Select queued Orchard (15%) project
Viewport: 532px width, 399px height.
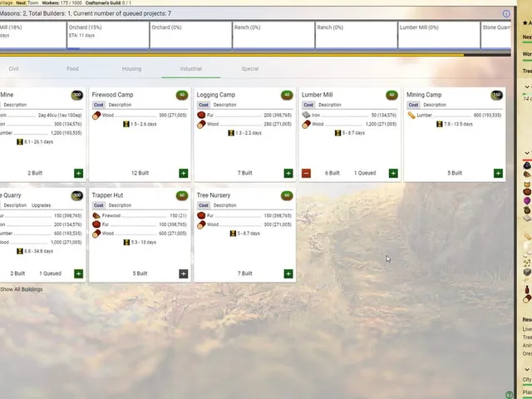point(108,35)
